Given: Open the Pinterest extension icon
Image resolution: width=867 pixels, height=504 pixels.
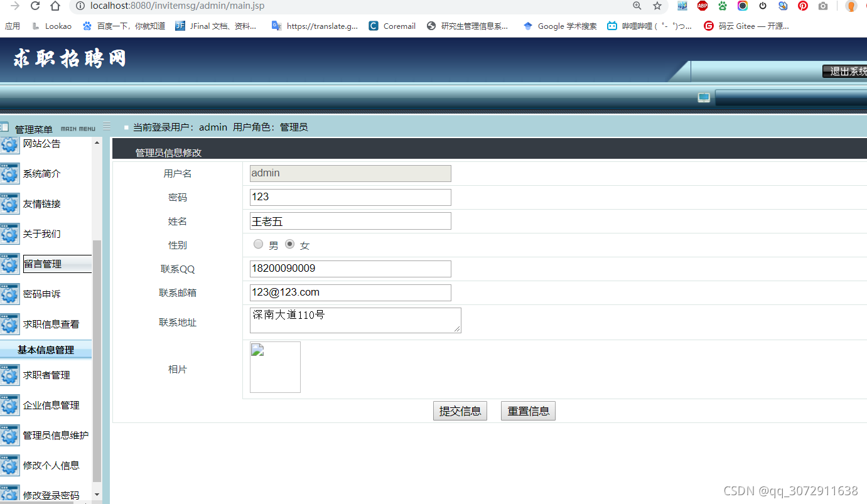Looking at the screenshot, I should coord(803,6).
